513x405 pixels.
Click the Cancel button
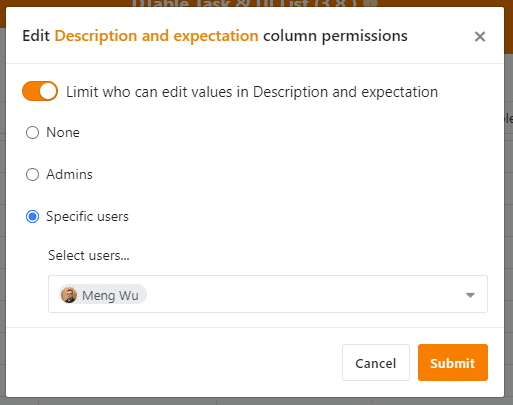click(376, 363)
